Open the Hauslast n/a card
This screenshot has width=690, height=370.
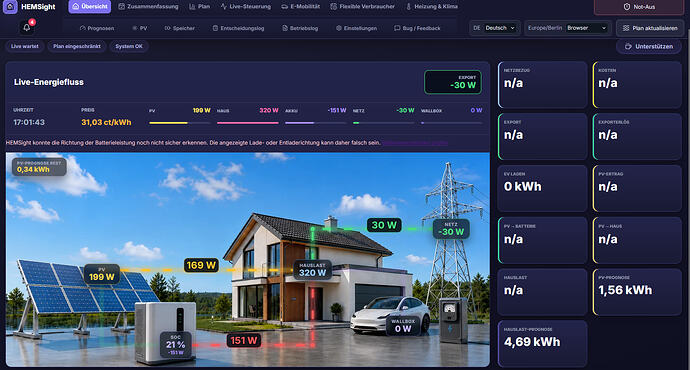[543, 292]
